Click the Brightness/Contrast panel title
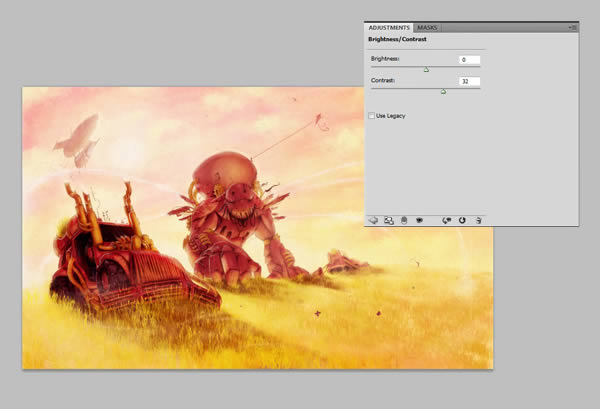The height and width of the screenshot is (409, 600). (x=397, y=39)
